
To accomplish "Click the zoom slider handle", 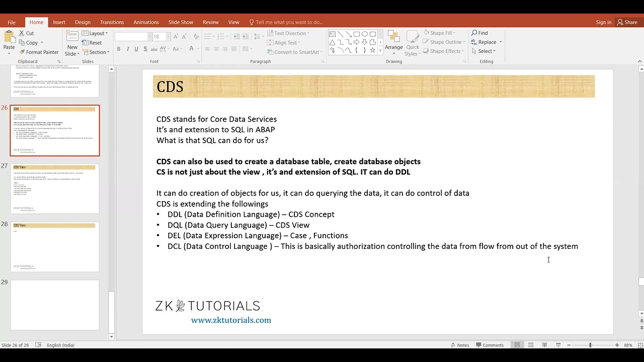I will 590,345.
